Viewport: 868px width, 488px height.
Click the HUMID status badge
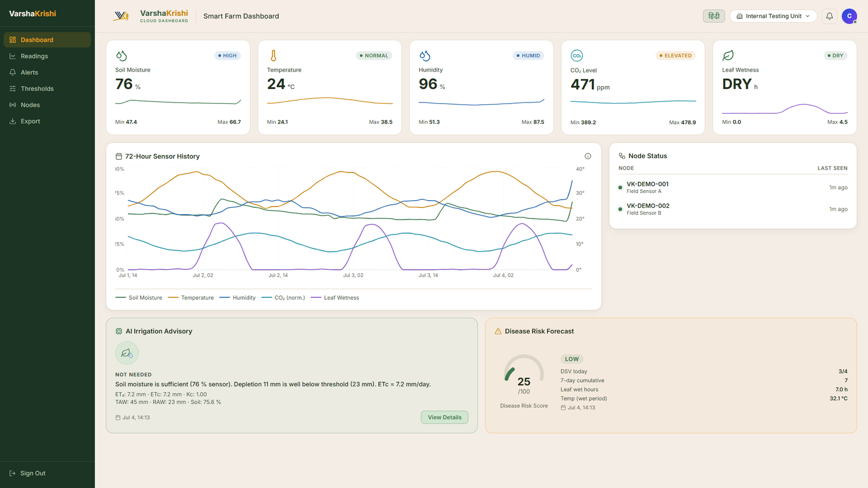pos(528,55)
